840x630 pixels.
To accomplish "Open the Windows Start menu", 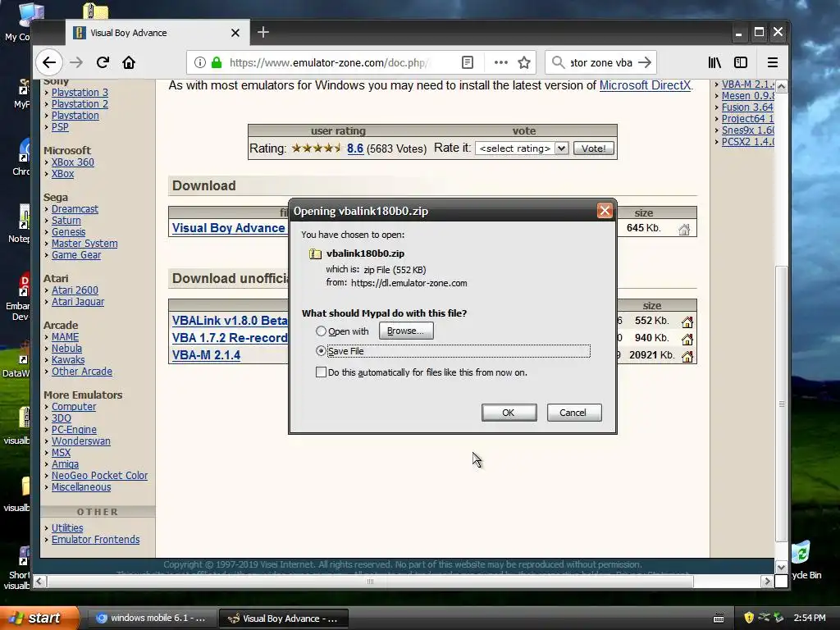I will [38, 618].
